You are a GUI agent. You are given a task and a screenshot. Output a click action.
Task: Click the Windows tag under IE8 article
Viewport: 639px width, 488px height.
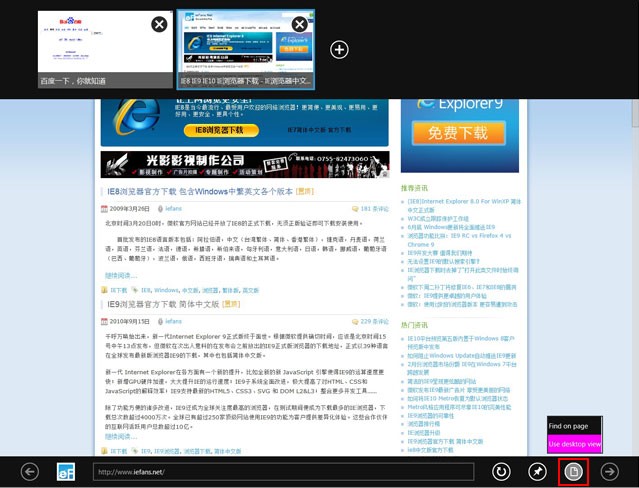coord(166,290)
